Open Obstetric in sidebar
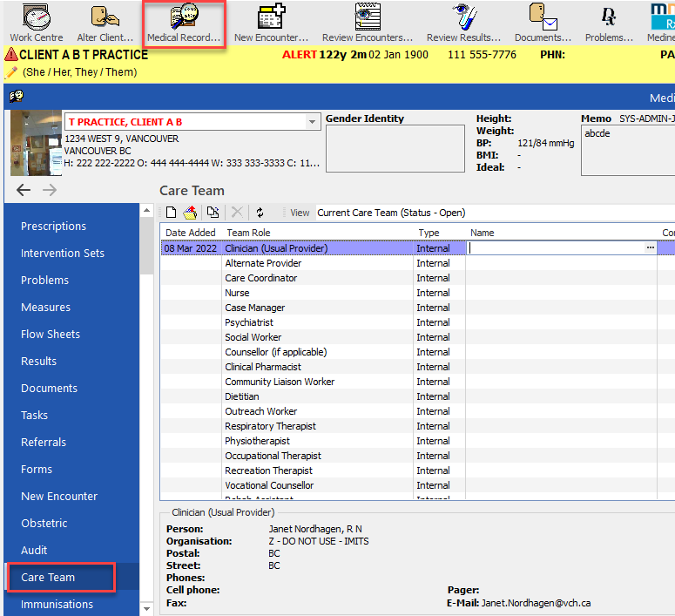 pos(44,524)
